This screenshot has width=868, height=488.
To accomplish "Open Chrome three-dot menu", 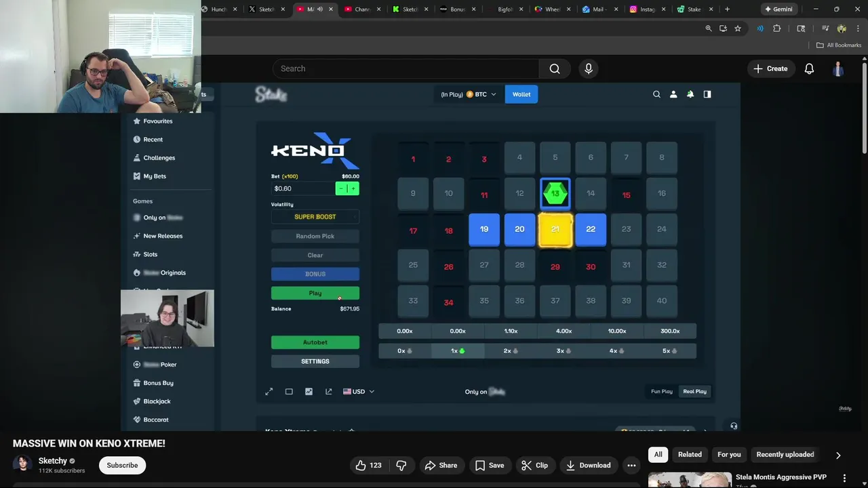I will [x=856, y=28].
